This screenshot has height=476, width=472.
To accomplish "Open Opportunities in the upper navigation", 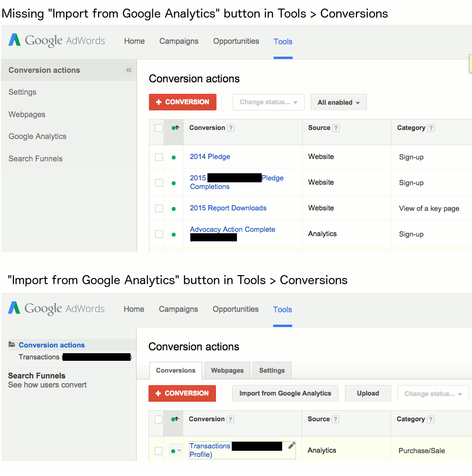I will pos(236,41).
